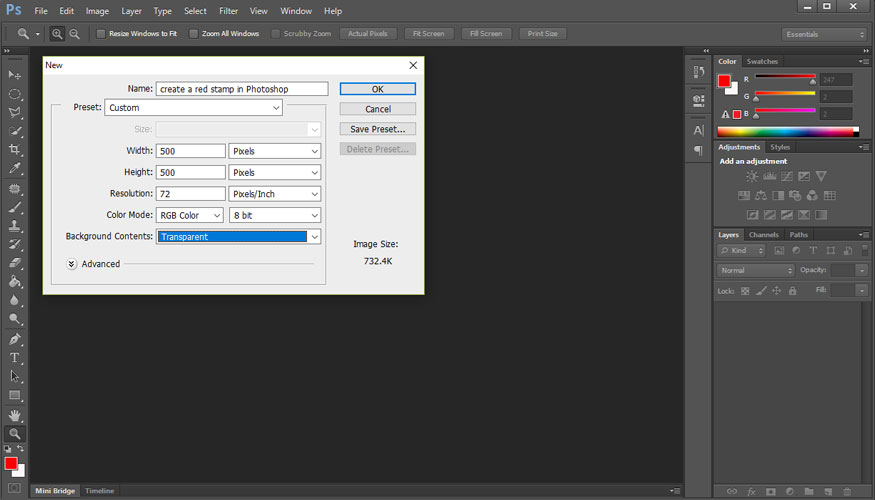
Task: Choose the Hand tool
Action: click(x=15, y=414)
